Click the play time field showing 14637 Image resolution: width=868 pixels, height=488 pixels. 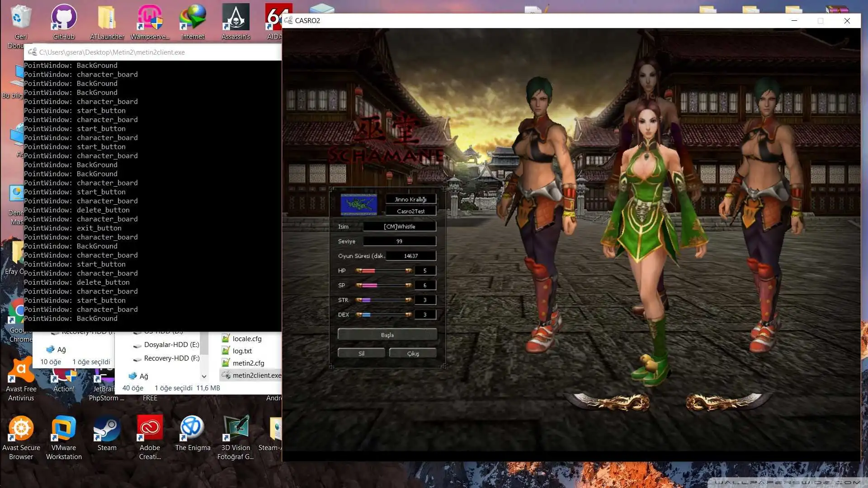410,256
